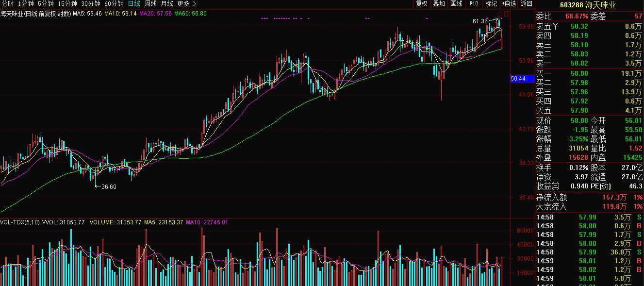Click the 买三 price 57.96

point(579,92)
